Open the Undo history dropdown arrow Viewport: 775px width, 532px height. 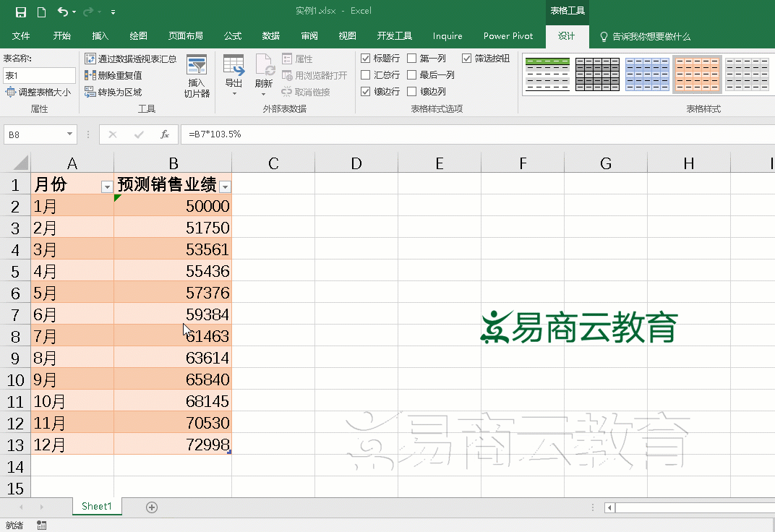(x=74, y=12)
